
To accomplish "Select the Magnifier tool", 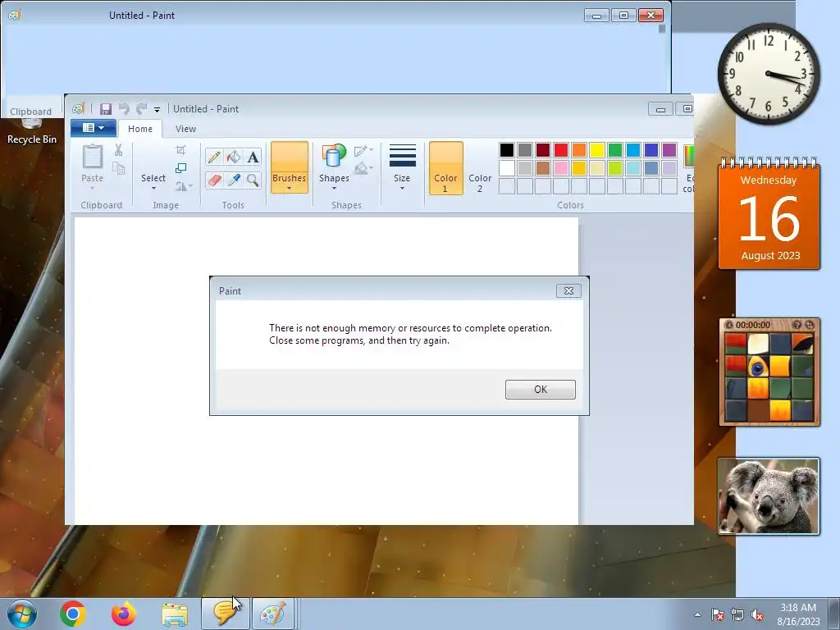I will point(253,180).
